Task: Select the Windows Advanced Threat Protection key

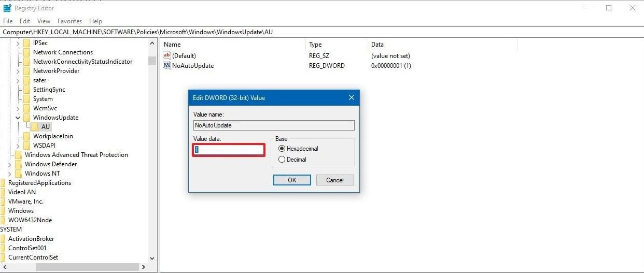Action: click(x=76, y=155)
